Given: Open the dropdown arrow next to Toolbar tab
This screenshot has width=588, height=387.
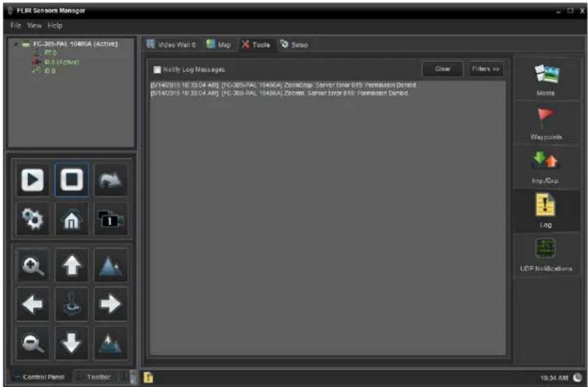Looking at the screenshot, I should tap(122, 376).
